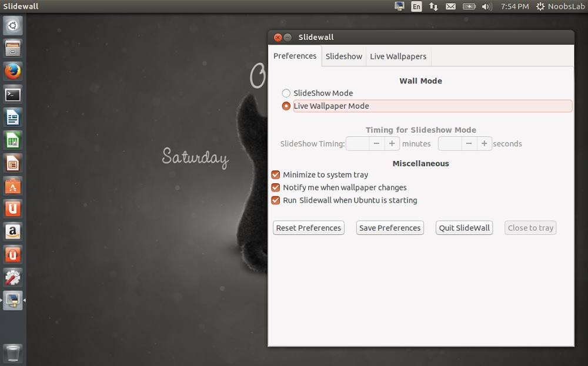Open the Ubuntu Dash home icon
The image size is (588, 366).
[13, 25]
